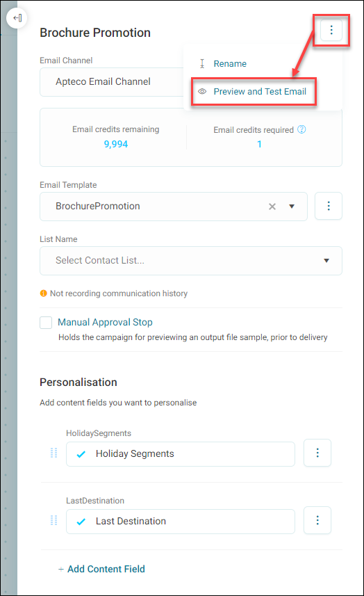Click the eye icon beside Preview and Test Email
364x596 pixels.
click(202, 92)
